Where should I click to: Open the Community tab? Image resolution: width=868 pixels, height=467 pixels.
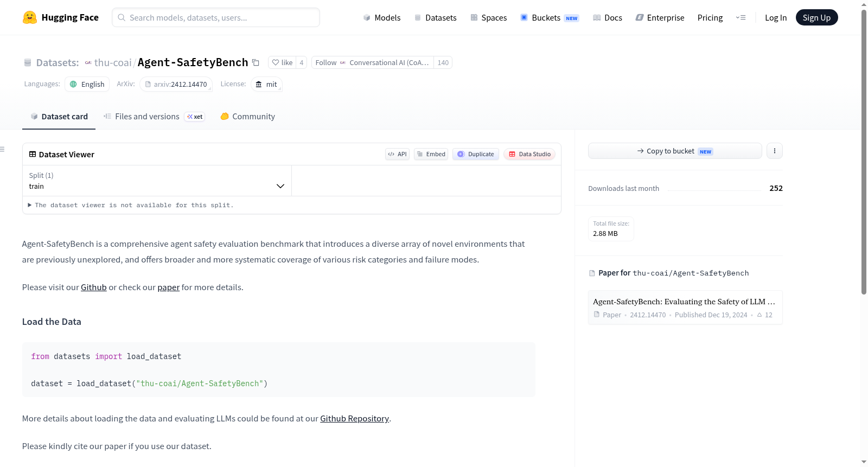point(247,116)
